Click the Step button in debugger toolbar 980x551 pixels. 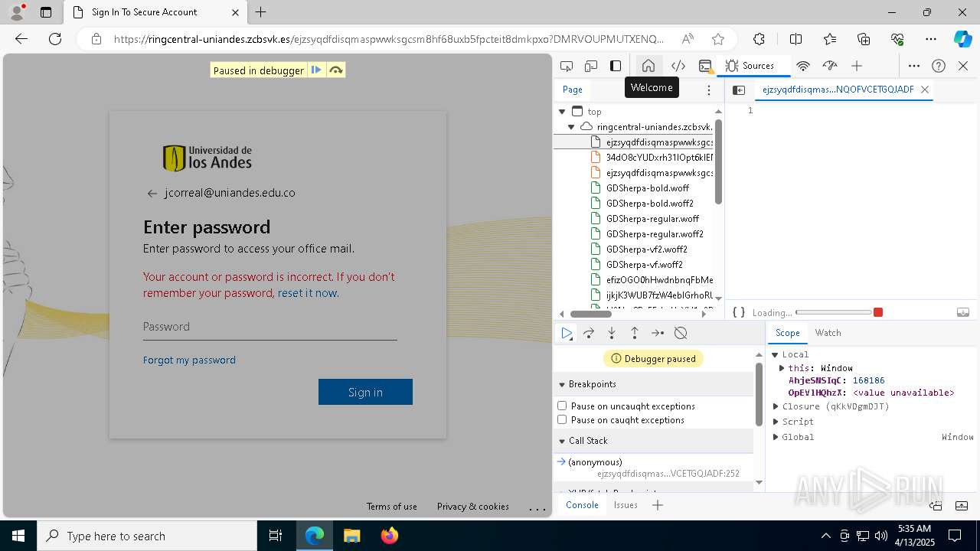(x=658, y=333)
